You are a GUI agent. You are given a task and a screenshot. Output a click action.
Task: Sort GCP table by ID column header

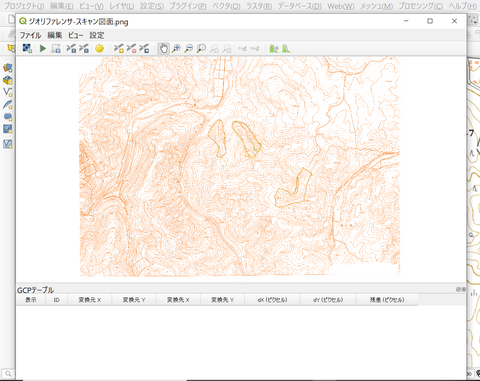(x=57, y=300)
